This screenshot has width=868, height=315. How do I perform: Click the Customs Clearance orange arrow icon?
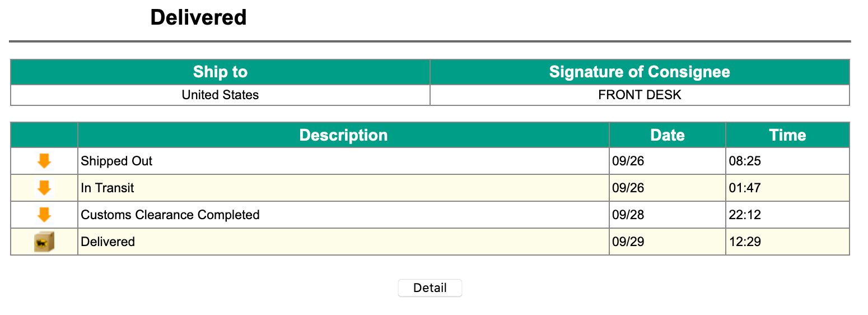(x=44, y=215)
